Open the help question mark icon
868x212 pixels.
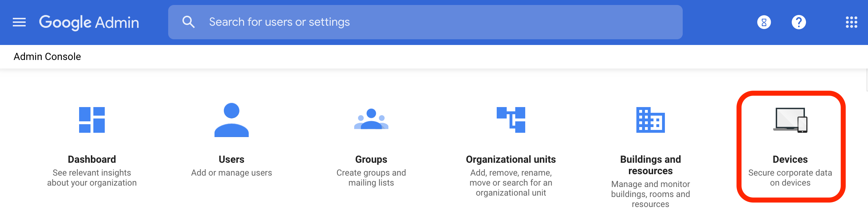point(799,22)
